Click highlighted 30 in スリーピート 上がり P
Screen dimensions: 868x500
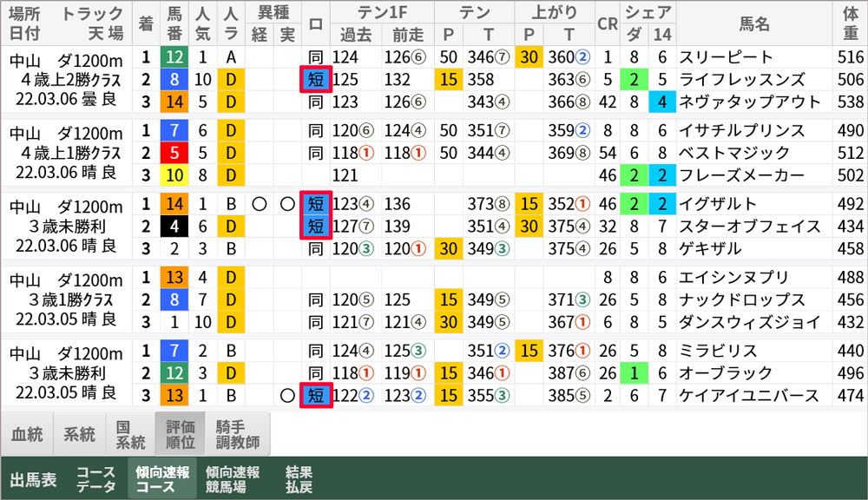pos(529,57)
